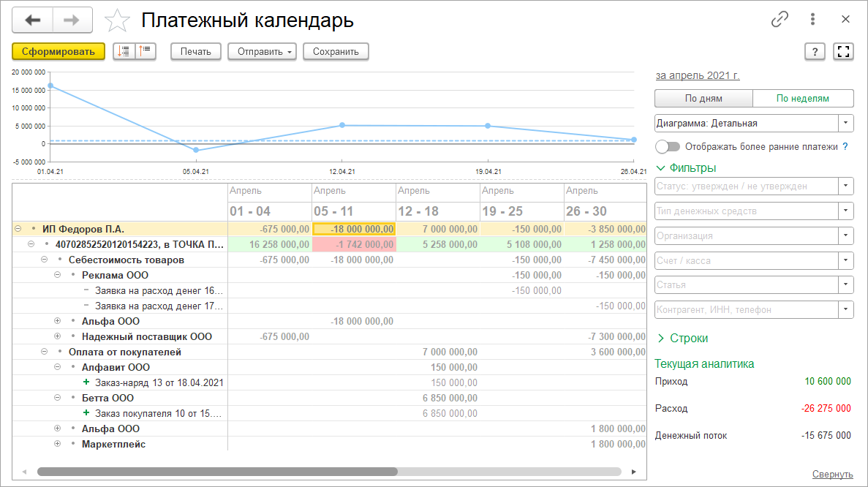Open help with the question mark button

[x=815, y=51]
